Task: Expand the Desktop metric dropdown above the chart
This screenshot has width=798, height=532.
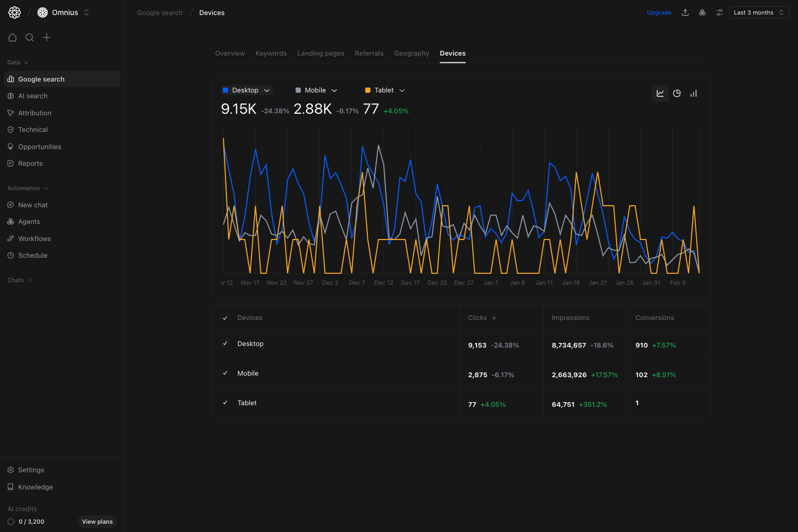Action: click(x=267, y=90)
